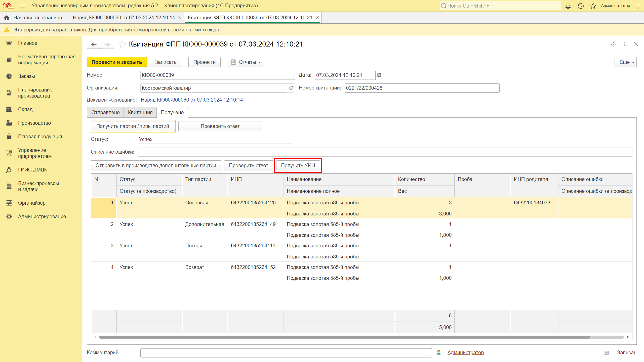644x362 pixels.
Task: Switch to Наряд КЮ00-000060 tab
Action: click(x=124, y=18)
